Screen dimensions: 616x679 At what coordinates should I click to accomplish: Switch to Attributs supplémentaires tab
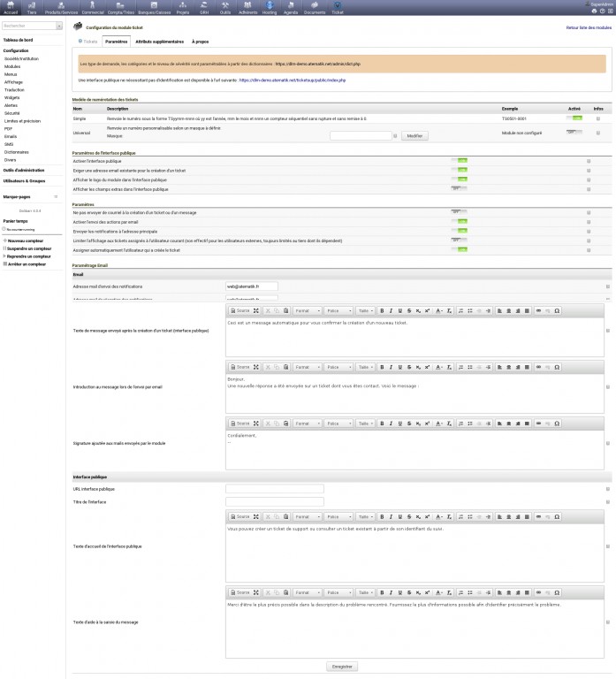160,42
